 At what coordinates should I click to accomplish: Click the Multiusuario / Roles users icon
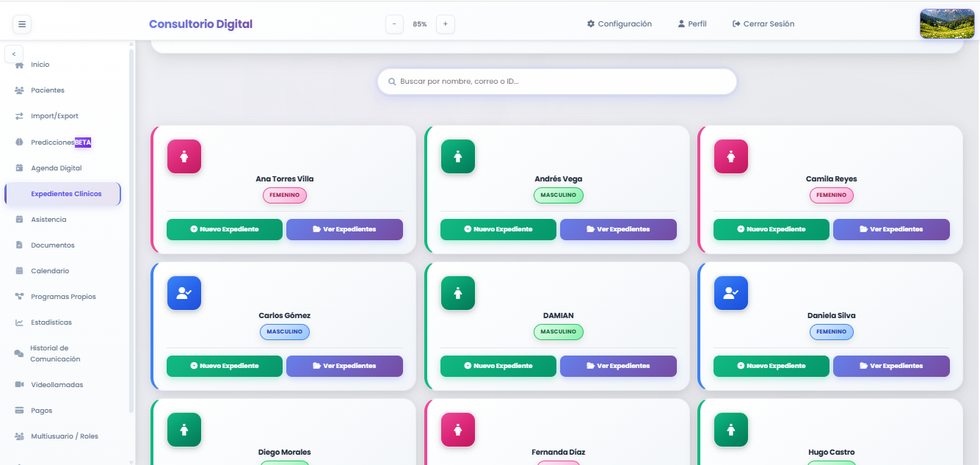pyautogui.click(x=19, y=436)
